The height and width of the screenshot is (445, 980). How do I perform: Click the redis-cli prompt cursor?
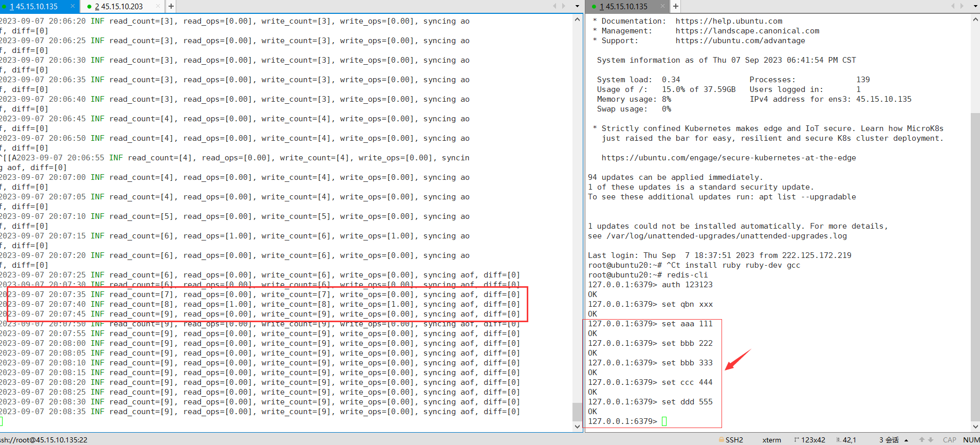(664, 421)
